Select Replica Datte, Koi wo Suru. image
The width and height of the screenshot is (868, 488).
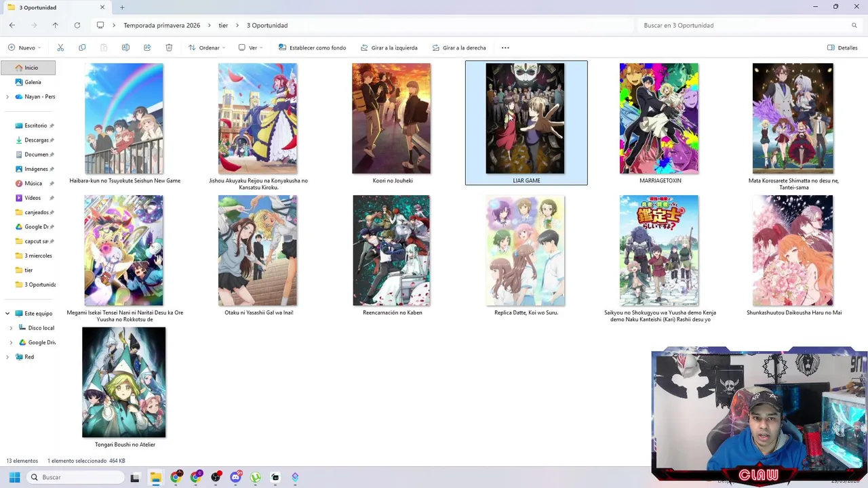tap(525, 250)
